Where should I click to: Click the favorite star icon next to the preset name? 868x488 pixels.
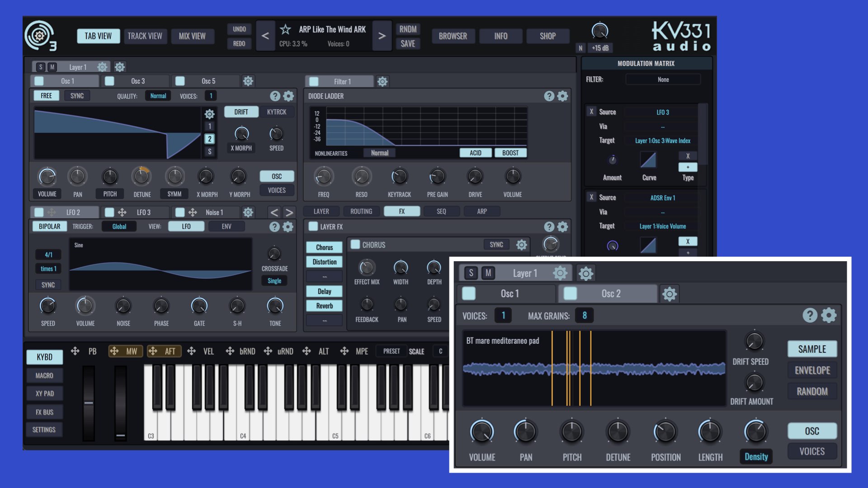pos(285,30)
